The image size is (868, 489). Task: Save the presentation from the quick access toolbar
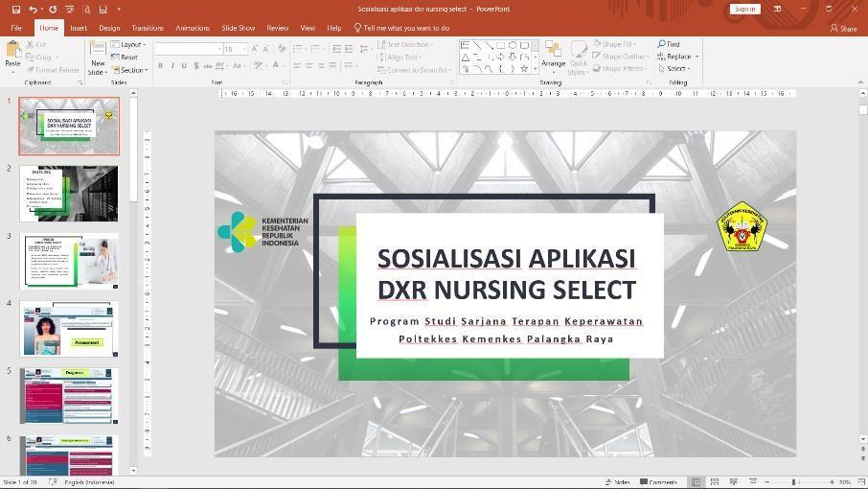coord(15,9)
